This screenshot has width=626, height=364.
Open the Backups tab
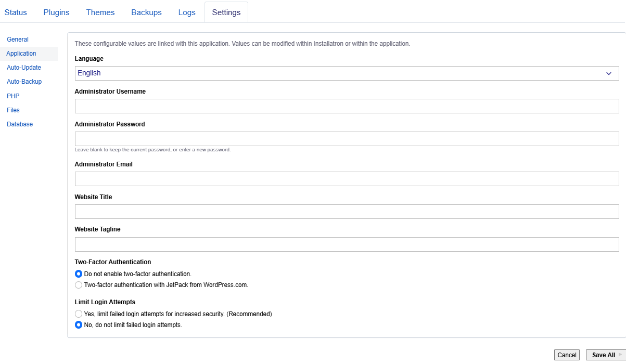146,12
